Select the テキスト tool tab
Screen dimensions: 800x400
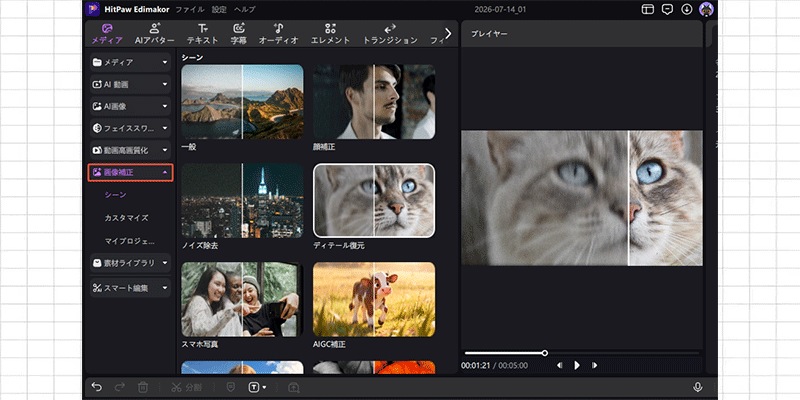point(202,34)
